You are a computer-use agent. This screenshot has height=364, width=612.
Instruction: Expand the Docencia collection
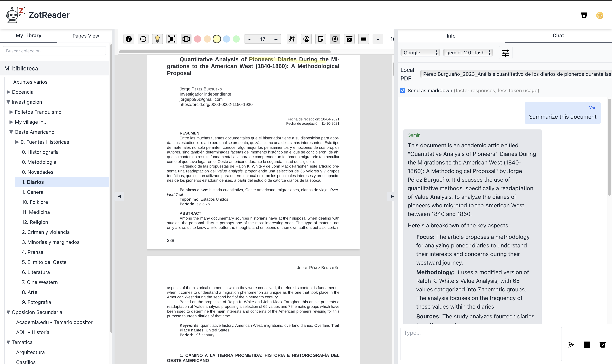click(8, 92)
